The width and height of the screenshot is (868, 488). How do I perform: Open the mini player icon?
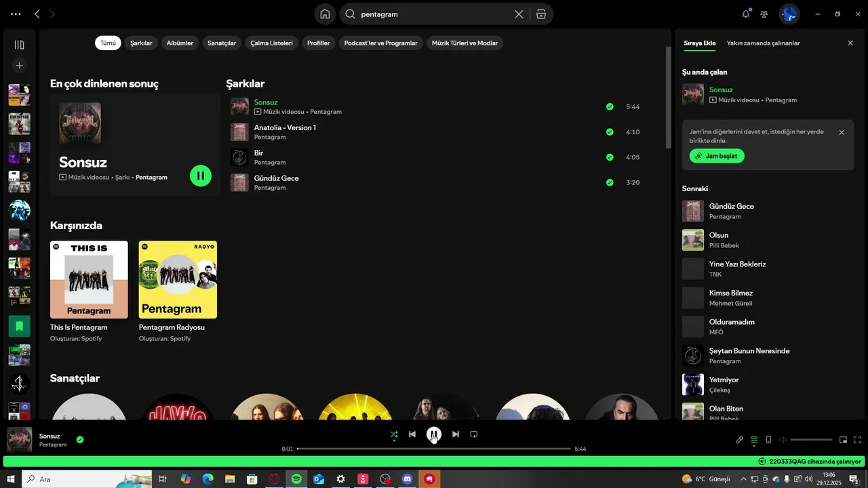pos(844,440)
